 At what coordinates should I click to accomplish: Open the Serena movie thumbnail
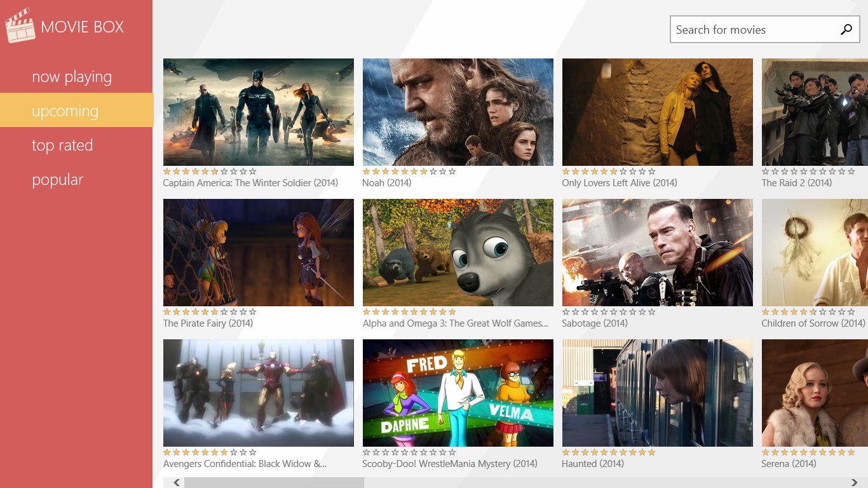click(x=815, y=393)
